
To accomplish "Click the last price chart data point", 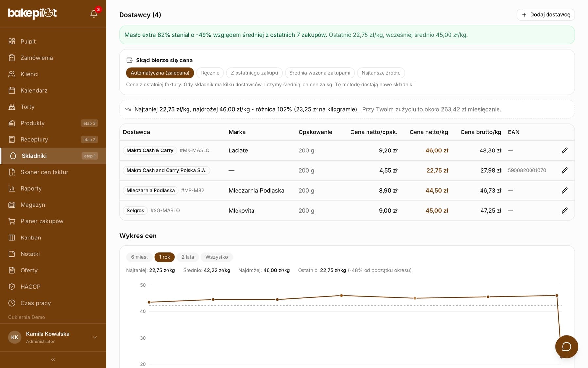I will point(561,357).
